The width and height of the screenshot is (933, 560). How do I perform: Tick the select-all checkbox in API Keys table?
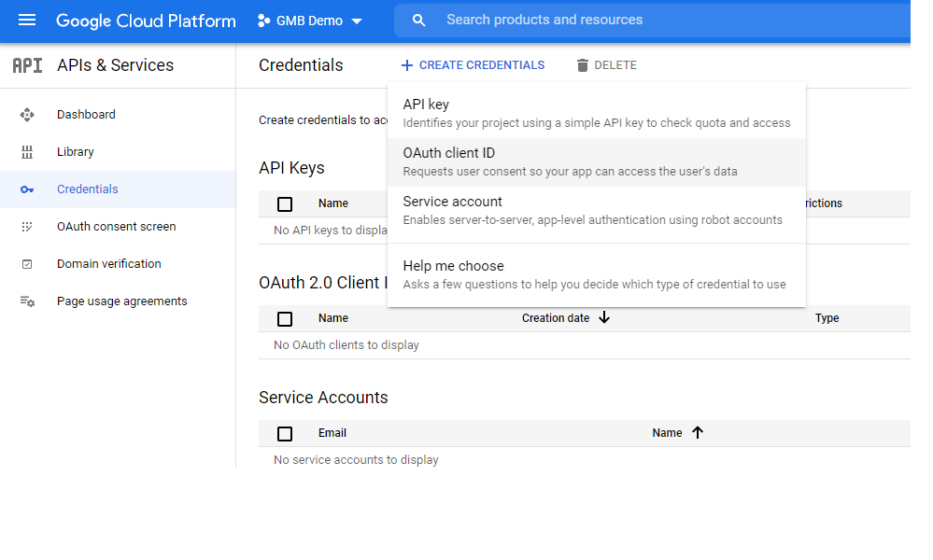click(x=285, y=204)
